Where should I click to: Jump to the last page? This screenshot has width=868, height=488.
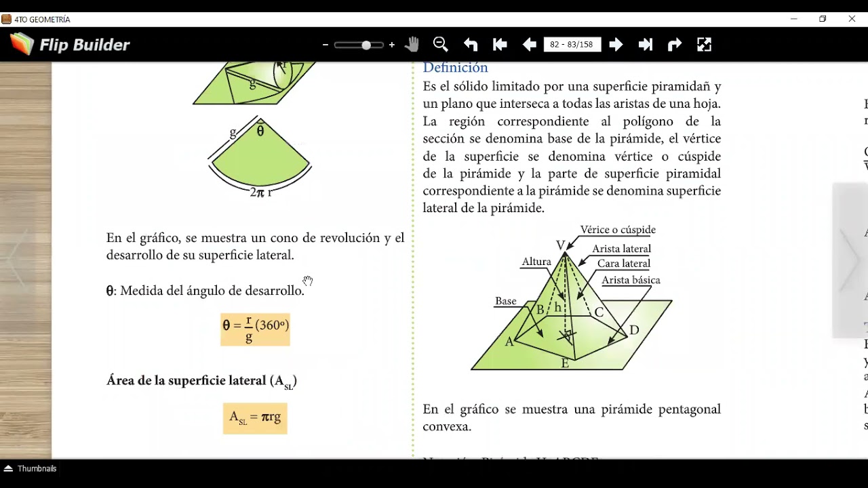click(x=646, y=45)
